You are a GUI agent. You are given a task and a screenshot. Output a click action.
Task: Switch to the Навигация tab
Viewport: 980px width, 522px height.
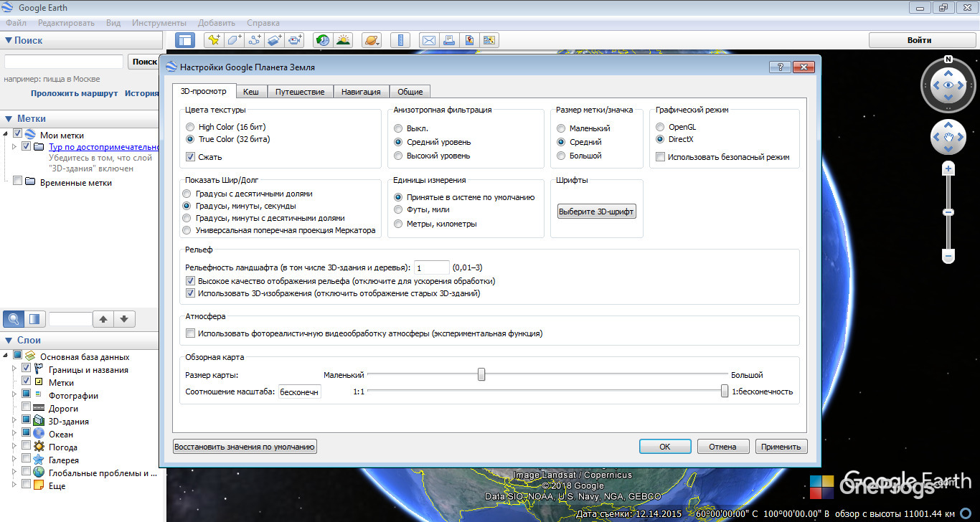click(362, 92)
